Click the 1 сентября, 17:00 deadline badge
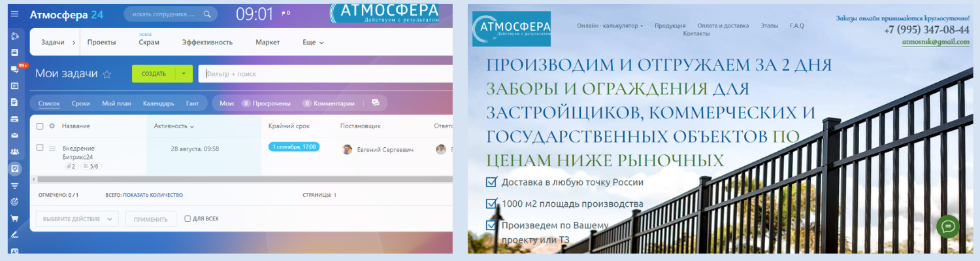 [x=293, y=147]
